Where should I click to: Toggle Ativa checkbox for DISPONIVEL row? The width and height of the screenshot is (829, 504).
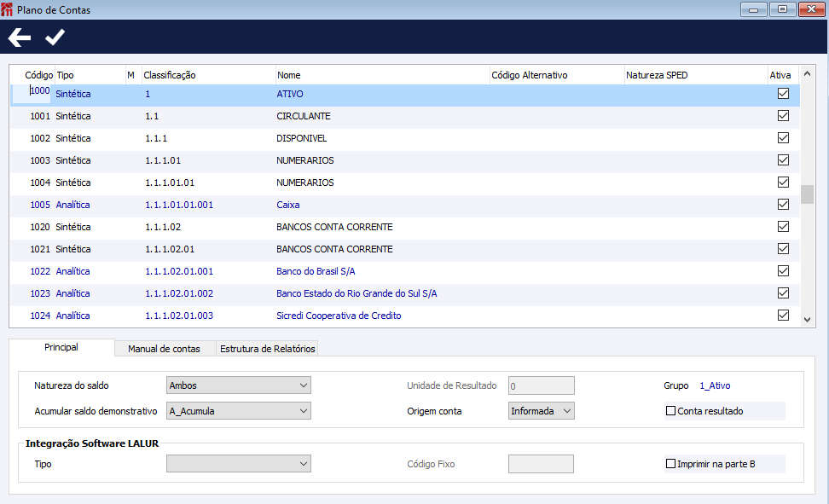coord(783,138)
